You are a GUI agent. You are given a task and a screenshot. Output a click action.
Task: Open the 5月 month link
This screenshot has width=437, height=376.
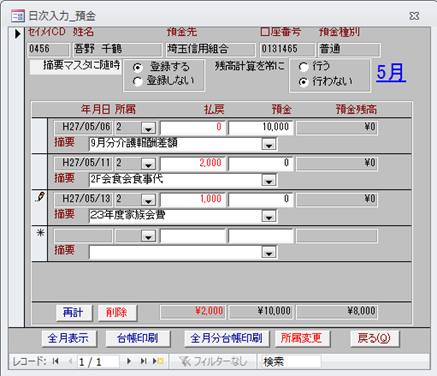tap(391, 73)
